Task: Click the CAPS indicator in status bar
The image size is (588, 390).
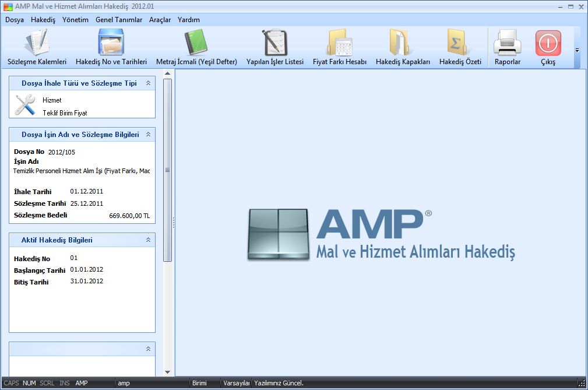Action: 11,383
